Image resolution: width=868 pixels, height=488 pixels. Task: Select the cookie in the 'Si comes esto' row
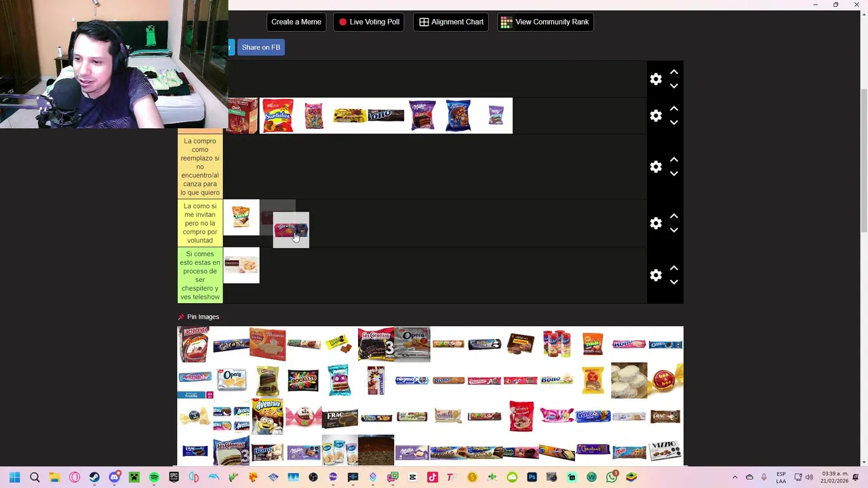(241, 266)
